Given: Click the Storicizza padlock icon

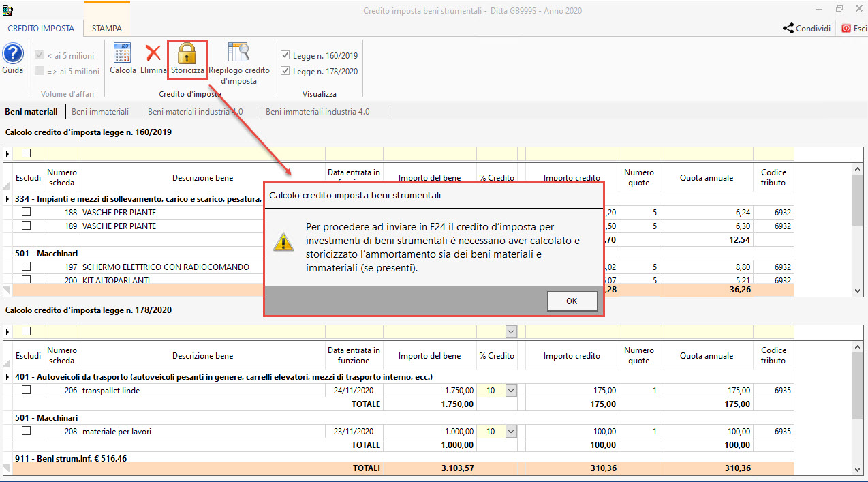Looking at the screenshot, I should [187, 53].
